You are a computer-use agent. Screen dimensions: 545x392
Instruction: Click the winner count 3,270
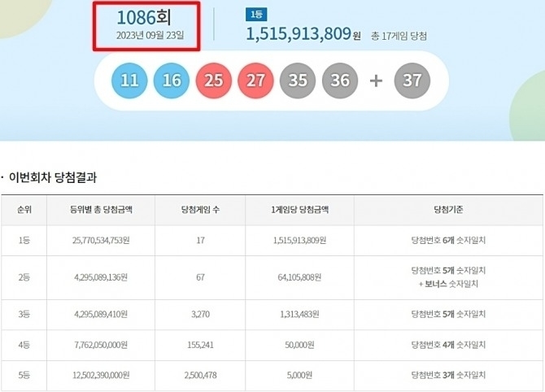pyautogui.click(x=201, y=314)
